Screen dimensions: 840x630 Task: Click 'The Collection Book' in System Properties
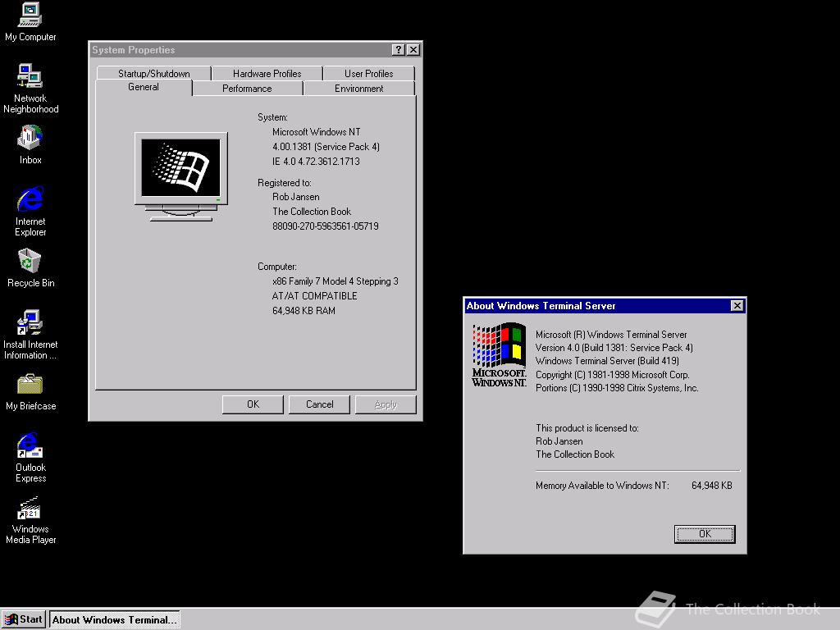pyautogui.click(x=311, y=212)
